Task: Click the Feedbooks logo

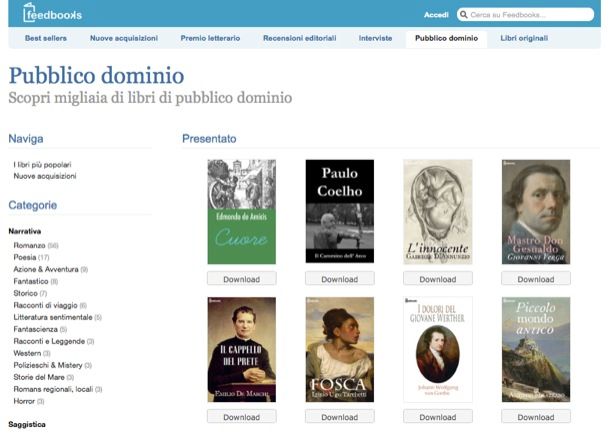Action: point(52,13)
